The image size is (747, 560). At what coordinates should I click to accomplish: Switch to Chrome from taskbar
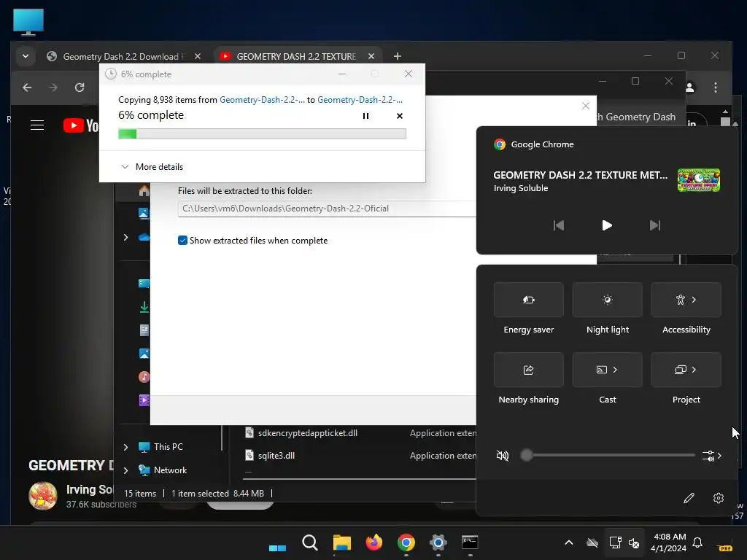tap(406, 542)
